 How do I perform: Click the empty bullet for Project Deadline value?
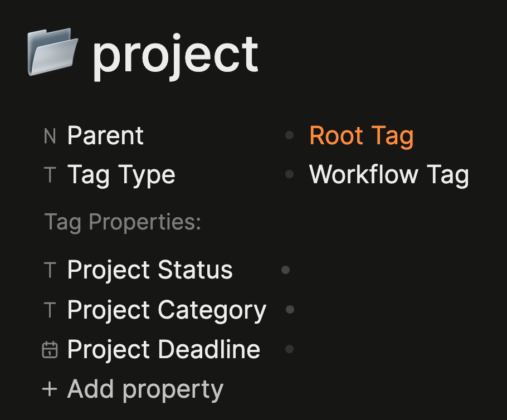[x=289, y=349]
